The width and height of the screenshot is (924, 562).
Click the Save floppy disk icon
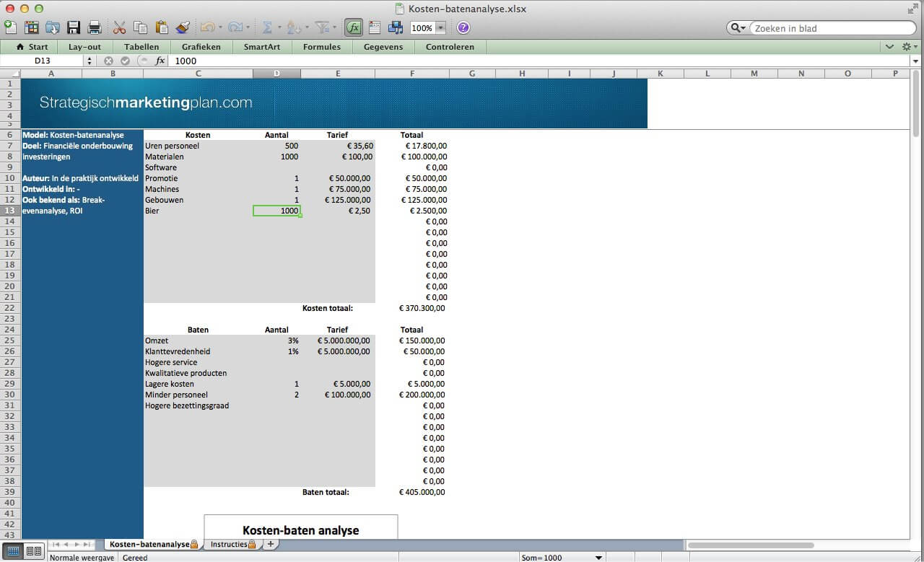tap(73, 28)
